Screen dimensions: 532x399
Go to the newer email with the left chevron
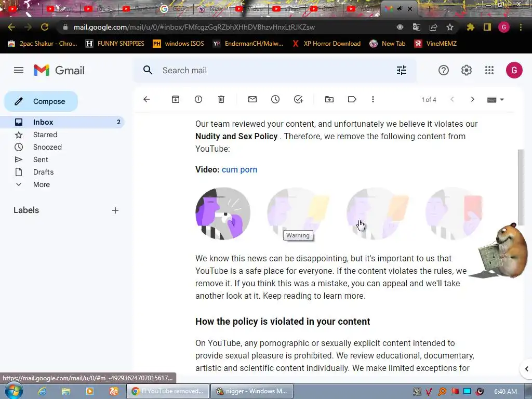pos(452,99)
